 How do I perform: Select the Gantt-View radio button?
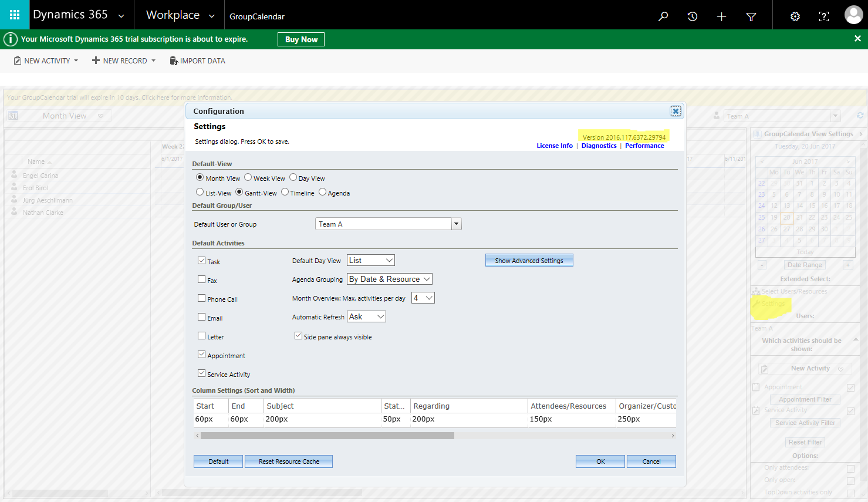[239, 192]
